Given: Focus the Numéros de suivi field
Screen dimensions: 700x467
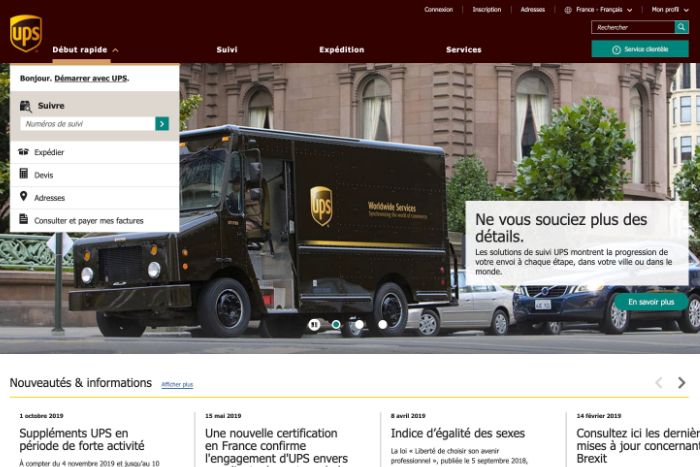Looking at the screenshot, I should coord(87,124).
